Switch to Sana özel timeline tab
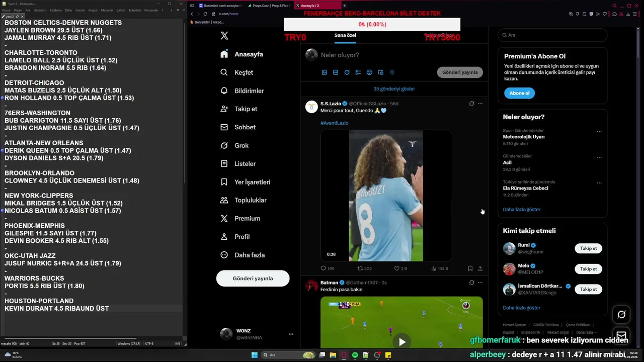This screenshot has height=362, width=644. click(345, 35)
